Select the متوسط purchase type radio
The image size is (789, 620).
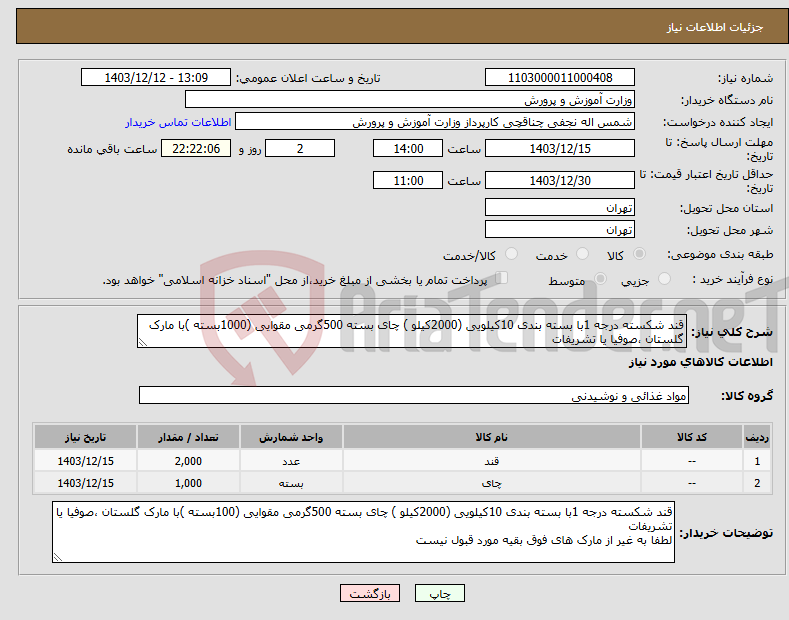600,278
